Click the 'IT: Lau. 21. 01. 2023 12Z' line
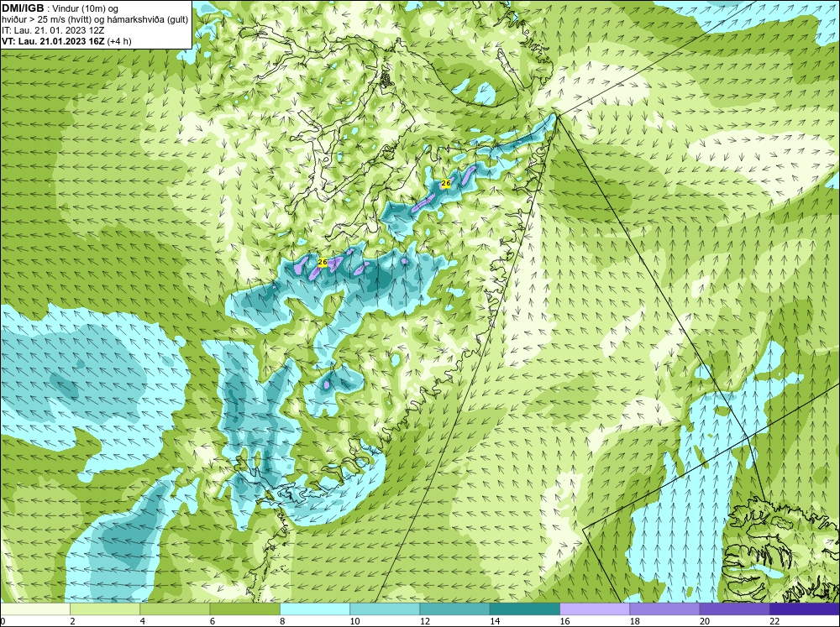This screenshot has width=840, height=627. [x=53, y=30]
